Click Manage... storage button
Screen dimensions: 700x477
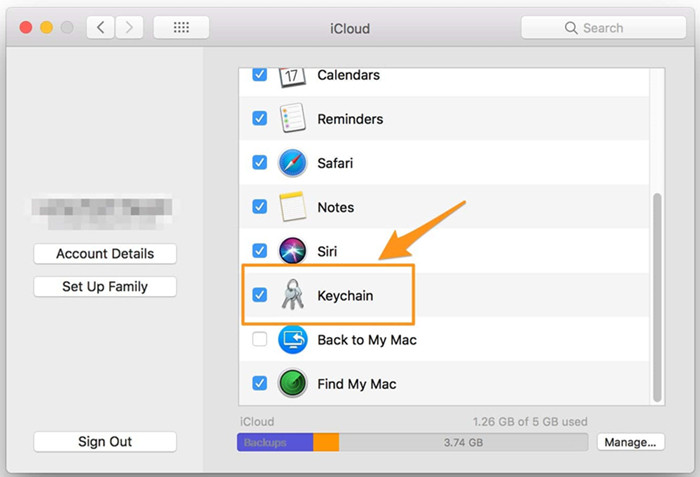pyautogui.click(x=630, y=442)
